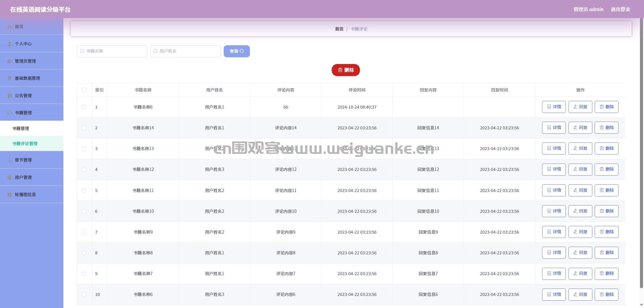Expand the 章节管理 sidebar section arrow

point(56,160)
